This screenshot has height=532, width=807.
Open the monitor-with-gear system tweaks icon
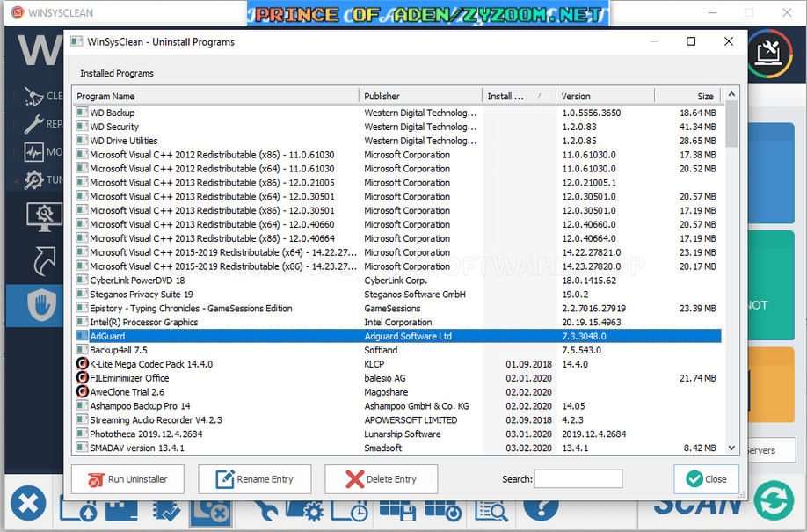[x=44, y=217]
